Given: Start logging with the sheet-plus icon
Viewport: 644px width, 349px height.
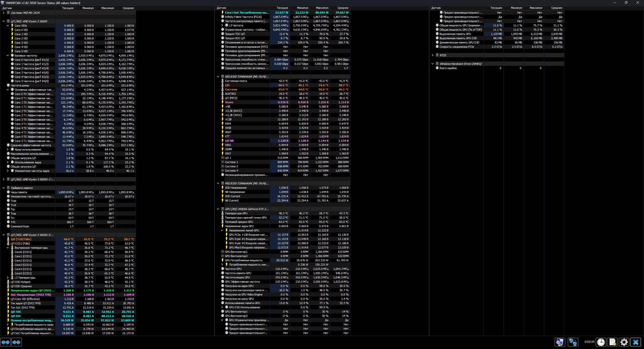Looking at the screenshot, I should point(612,342).
